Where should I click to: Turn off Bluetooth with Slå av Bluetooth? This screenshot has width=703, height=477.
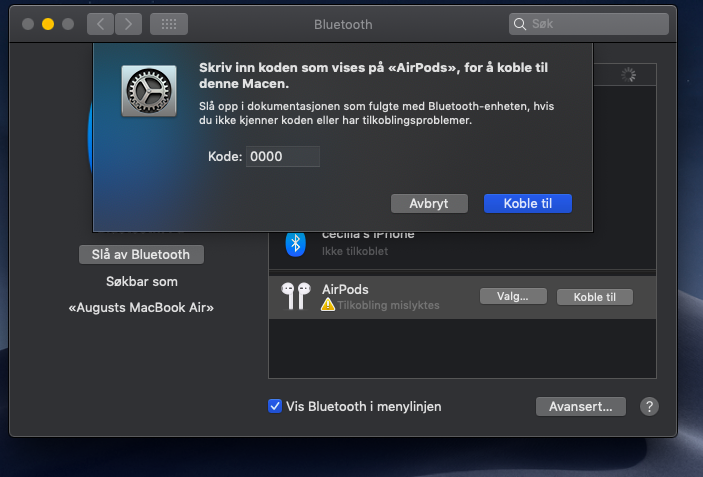141,255
